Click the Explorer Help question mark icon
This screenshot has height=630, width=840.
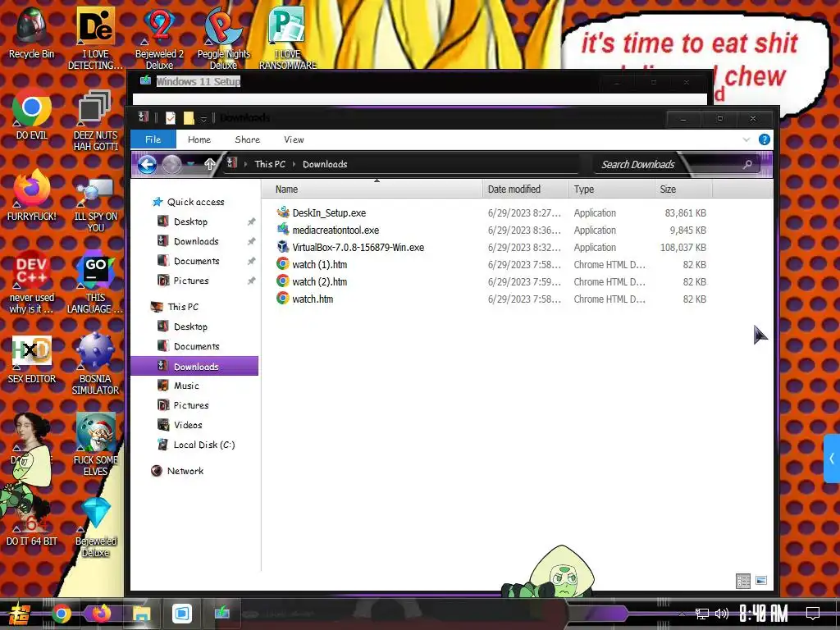coord(765,139)
